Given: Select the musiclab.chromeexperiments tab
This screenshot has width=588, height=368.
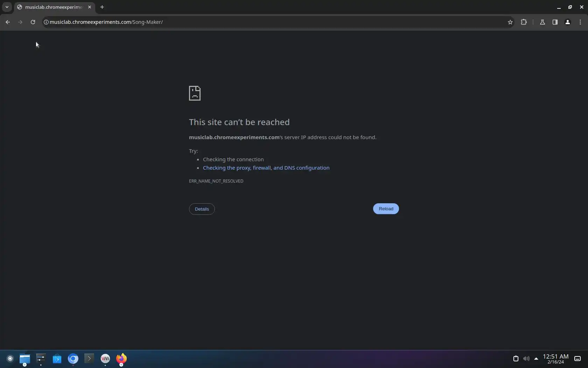Looking at the screenshot, I should point(54,7).
